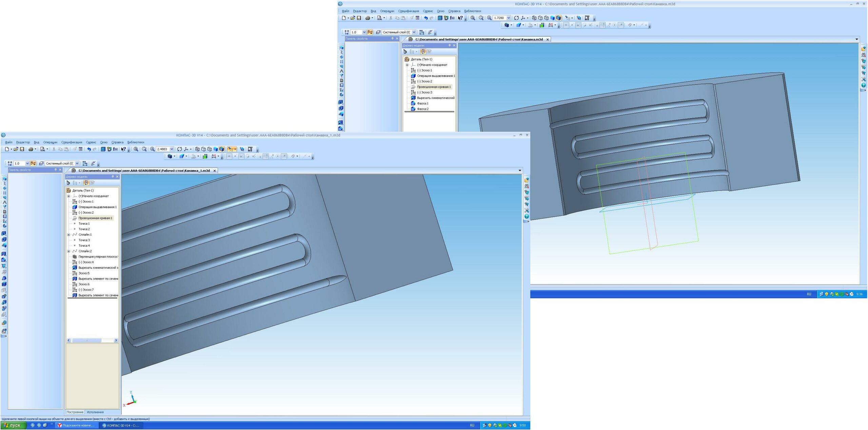This screenshot has height=430, width=868.
Task: Toggle the orthogonal drawing button in the Канавка.m3d window
Action: pos(370,32)
